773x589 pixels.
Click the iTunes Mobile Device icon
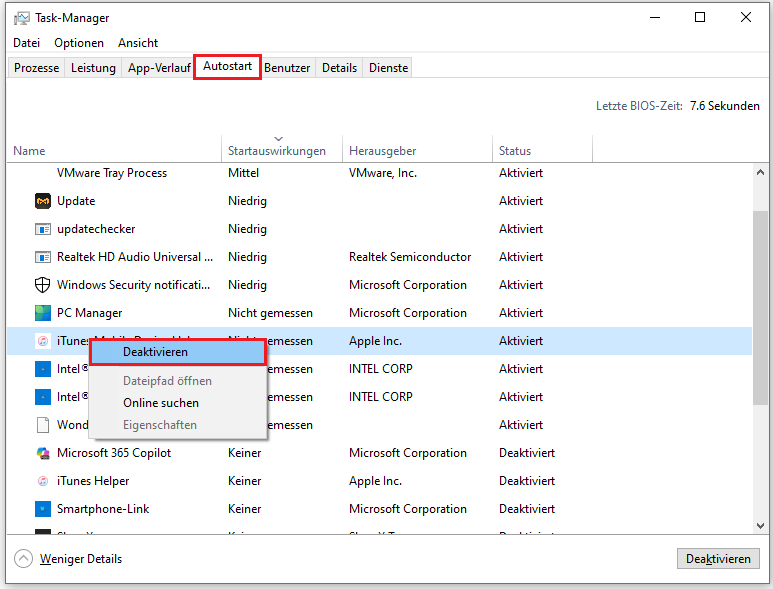pyautogui.click(x=43, y=341)
